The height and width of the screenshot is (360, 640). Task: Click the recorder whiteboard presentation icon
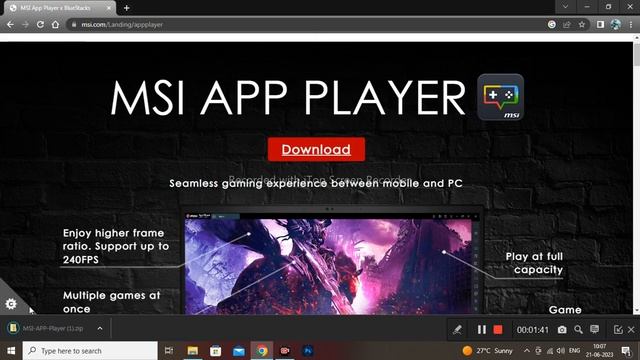(x=595, y=329)
